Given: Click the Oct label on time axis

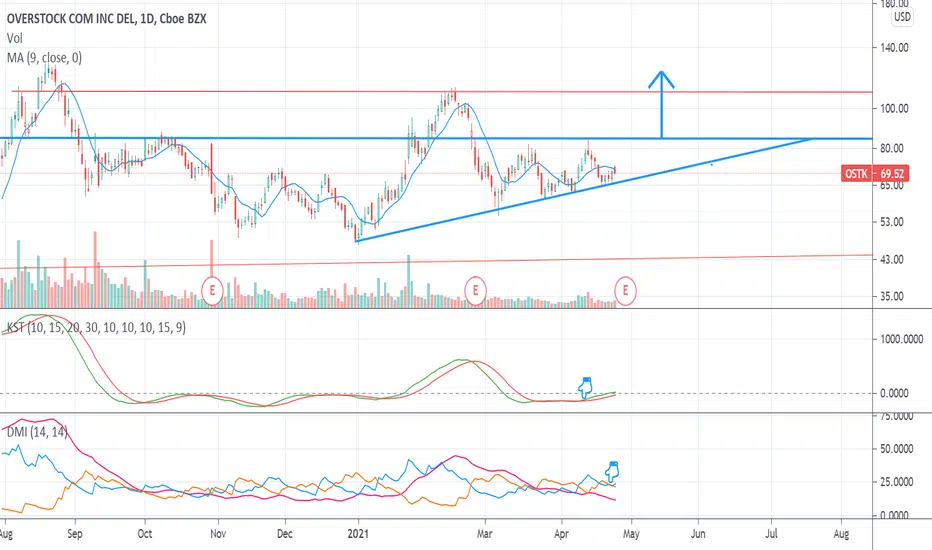Looking at the screenshot, I should (x=144, y=533).
